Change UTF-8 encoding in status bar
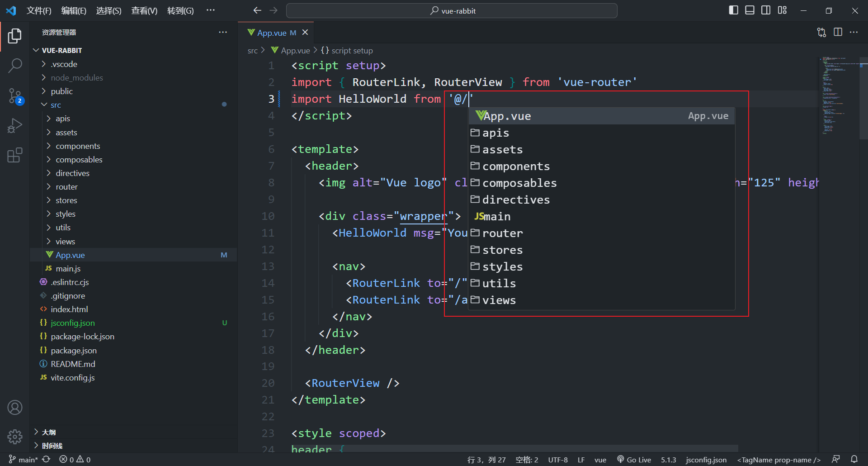This screenshot has height=466, width=868. (558, 460)
